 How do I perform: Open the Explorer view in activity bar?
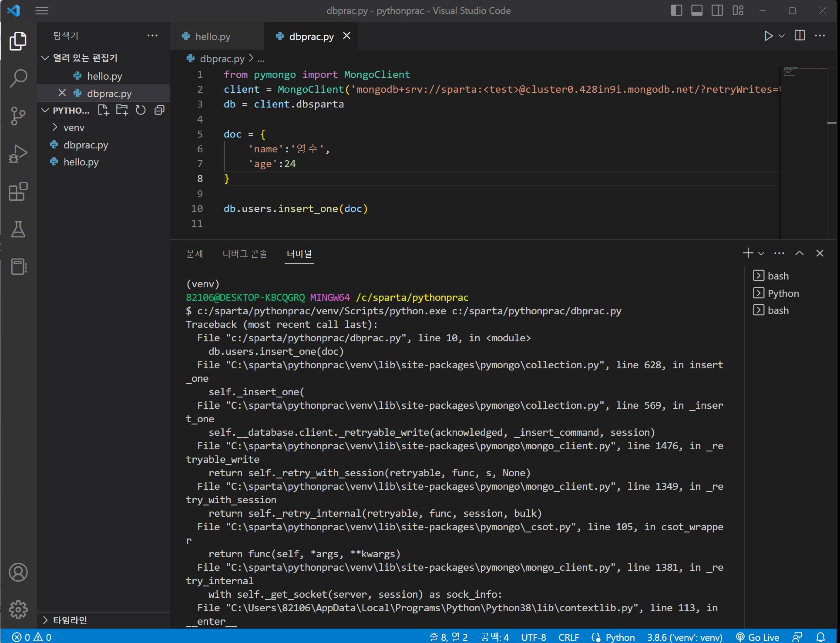coord(18,41)
